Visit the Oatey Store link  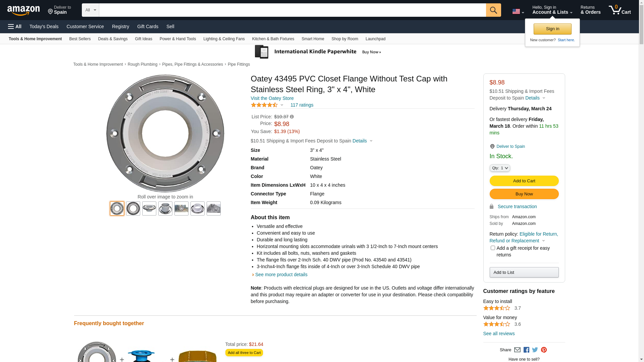(x=272, y=98)
